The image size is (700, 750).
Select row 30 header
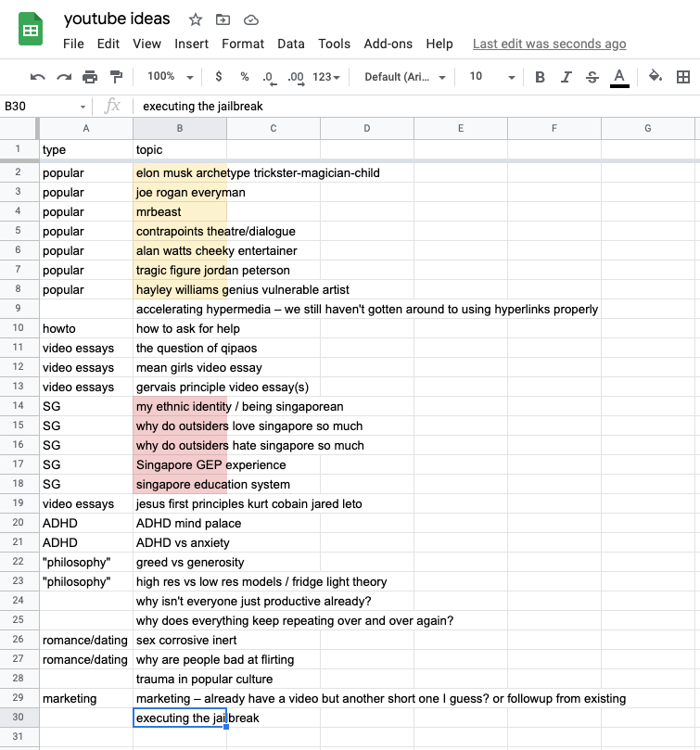19,717
